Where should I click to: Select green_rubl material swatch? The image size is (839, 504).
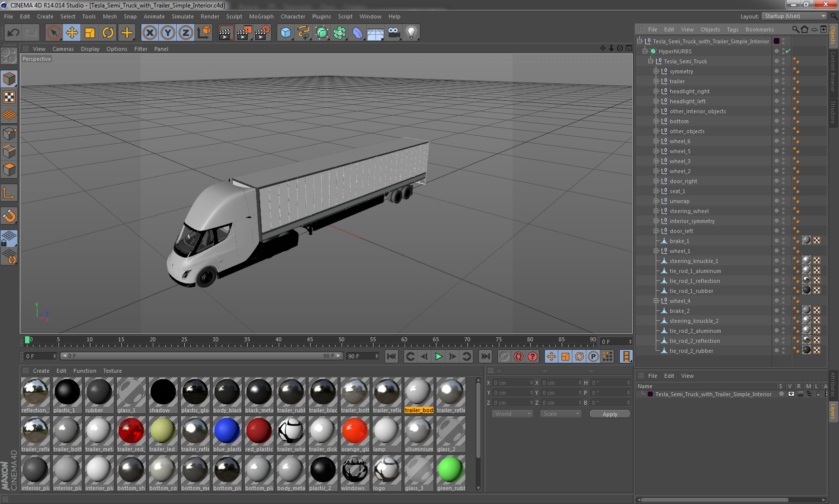(451, 473)
